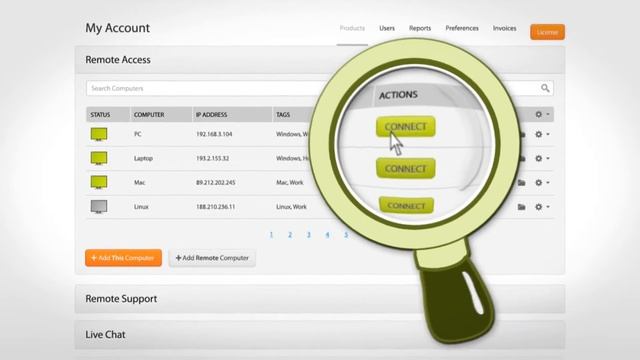Go to page 2
The image size is (640, 360).
pos(290,235)
